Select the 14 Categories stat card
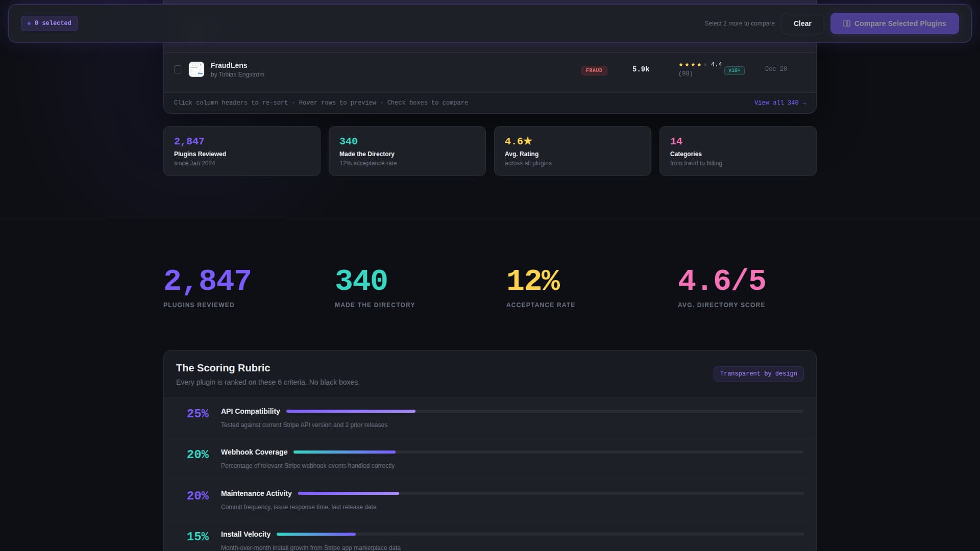The width and height of the screenshot is (980, 551). pos(738,151)
